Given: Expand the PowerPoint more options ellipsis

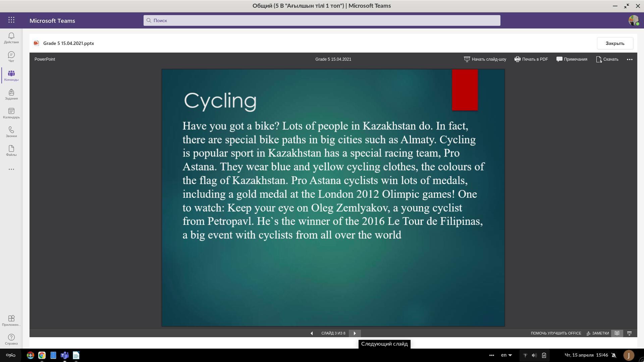Looking at the screenshot, I should [x=630, y=59].
